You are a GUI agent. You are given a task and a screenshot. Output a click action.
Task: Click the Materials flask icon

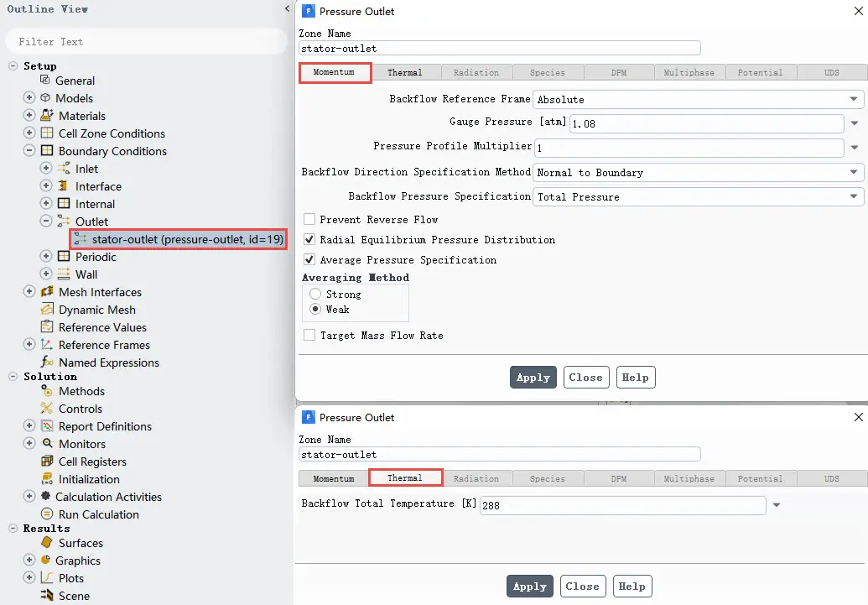coord(48,115)
